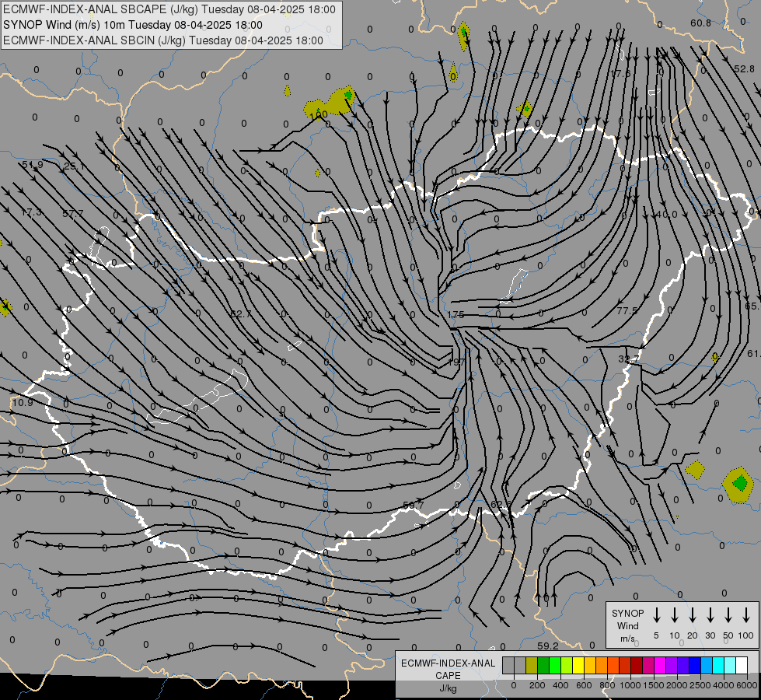Click the SBCIN title line in the header
This screenshot has width=761, height=700.
[163, 40]
